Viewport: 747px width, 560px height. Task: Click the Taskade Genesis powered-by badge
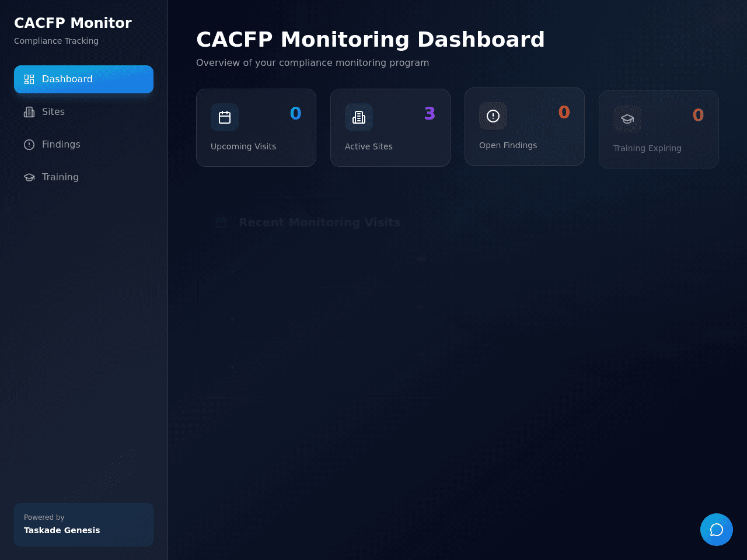click(83, 524)
